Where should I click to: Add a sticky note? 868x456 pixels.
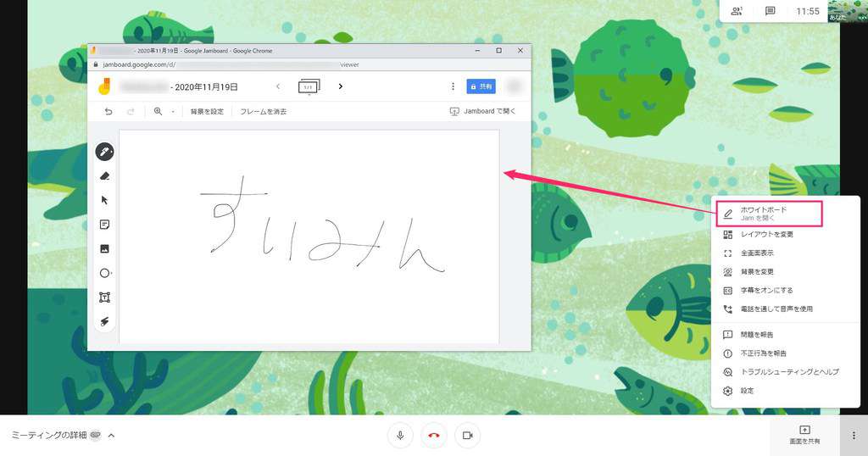point(104,225)
